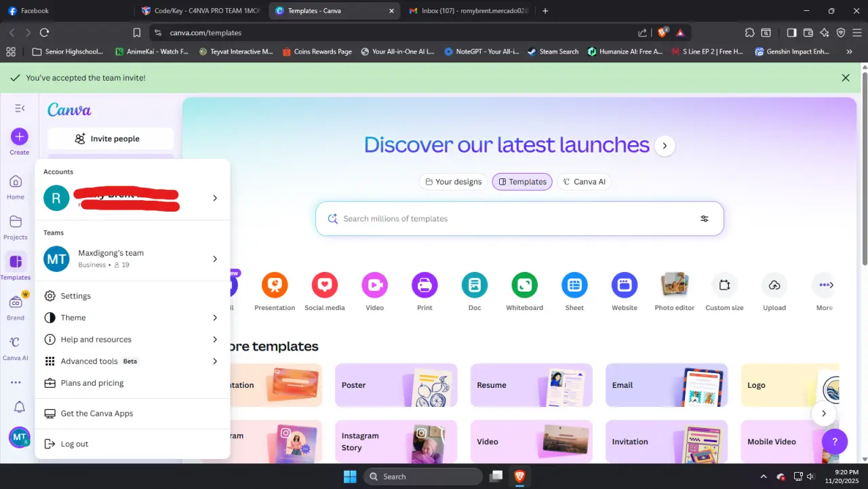
Task: Collapse the sidebar menu toggle
Action: pyautogui.click(x=20, y=109)
